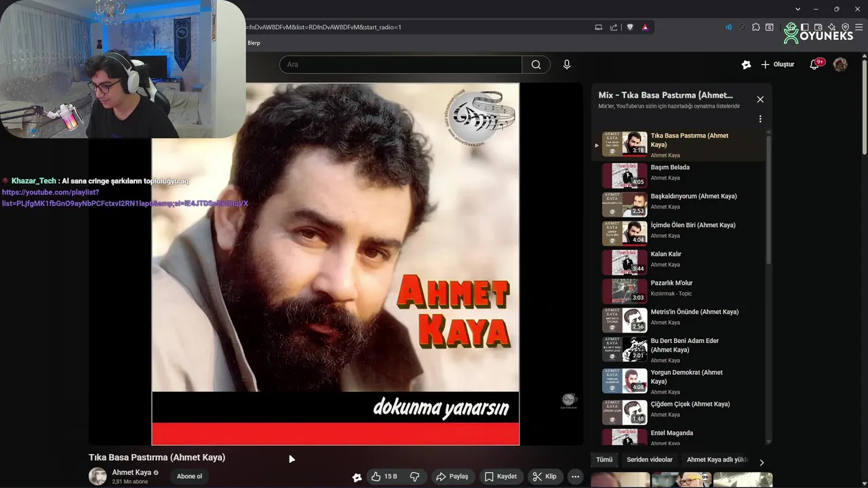Select Kalan Kalır in the playlist
Screen dimensions: 868x488
[x=678, y=261]
